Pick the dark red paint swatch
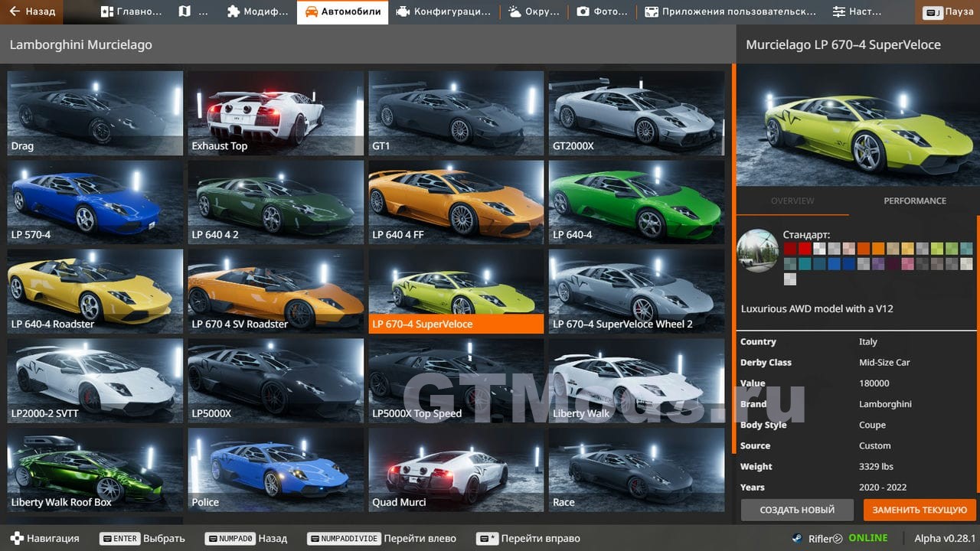The height and width of the screenshot is (551, 980). pos(790,249)
